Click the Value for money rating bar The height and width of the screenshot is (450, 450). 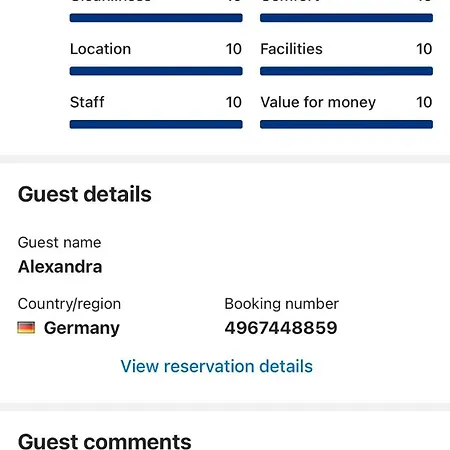coord(346,124)
